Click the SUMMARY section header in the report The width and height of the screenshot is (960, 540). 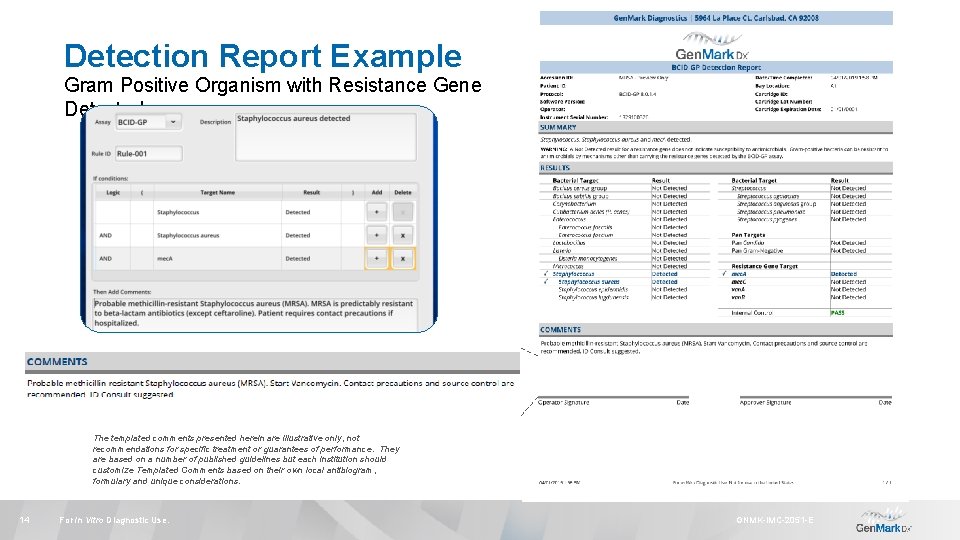716,127
